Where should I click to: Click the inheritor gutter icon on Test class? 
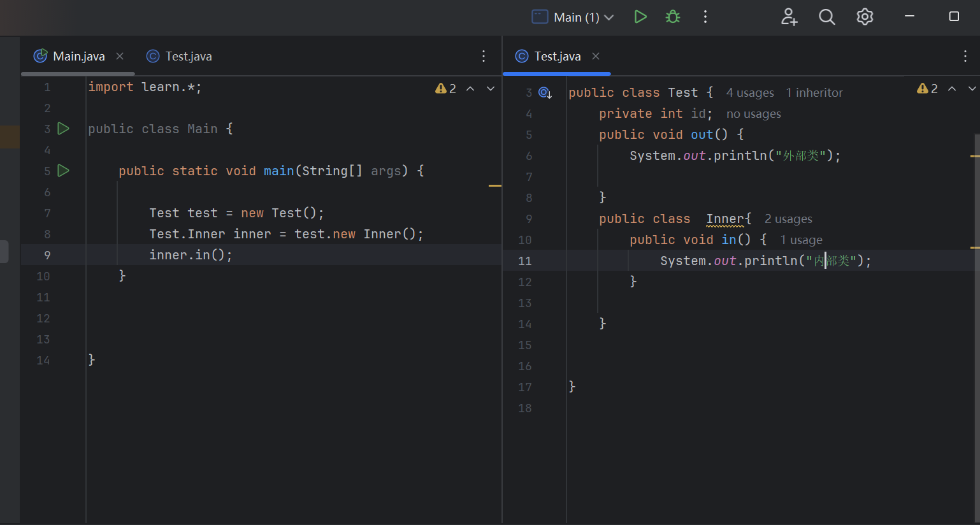point(545,93)
